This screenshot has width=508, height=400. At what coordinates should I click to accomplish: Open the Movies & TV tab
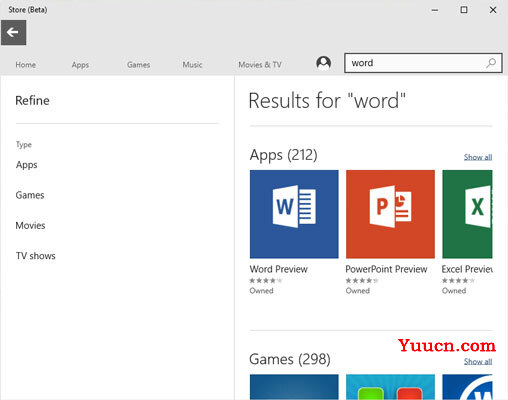coord(260,65)
